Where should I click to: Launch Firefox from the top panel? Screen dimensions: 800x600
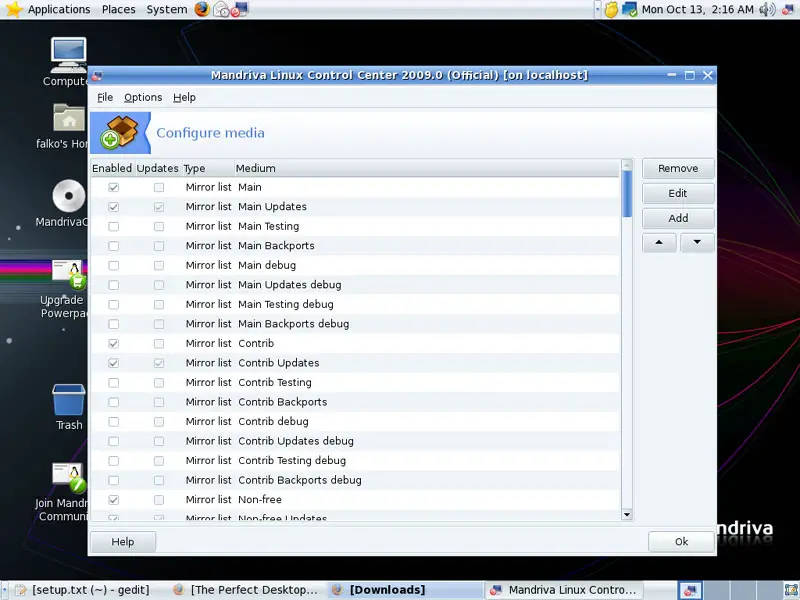click(202, 9)
